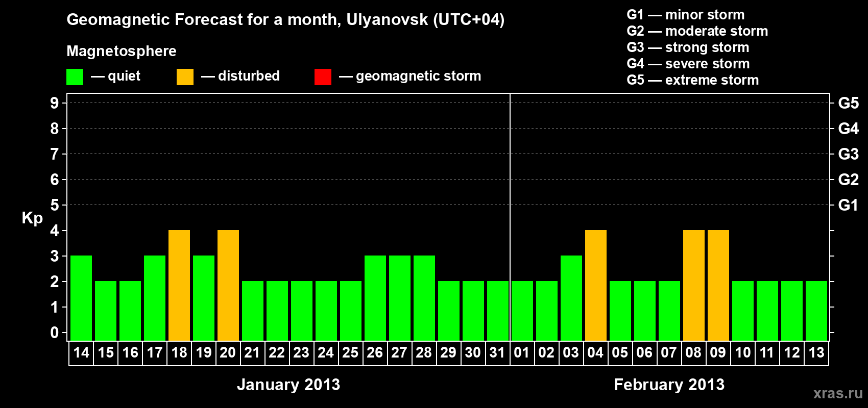This screenshot has height=408, width=868.
Task: Select the green bar for January 14
Action: pos(81,298)
